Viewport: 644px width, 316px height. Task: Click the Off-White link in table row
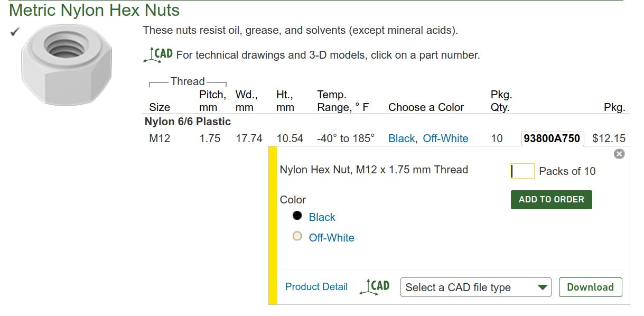[445, 138]
